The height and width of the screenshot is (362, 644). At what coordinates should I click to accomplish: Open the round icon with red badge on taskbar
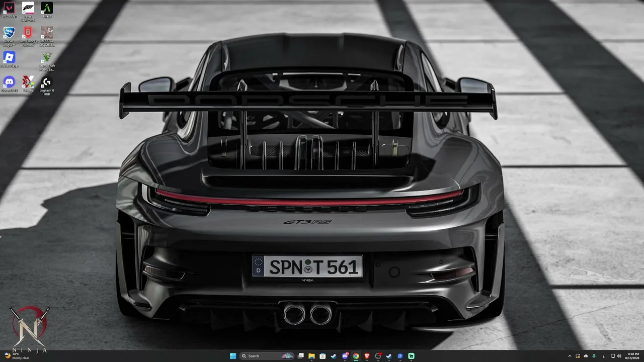pyautogui.click(x=378, y=356)
